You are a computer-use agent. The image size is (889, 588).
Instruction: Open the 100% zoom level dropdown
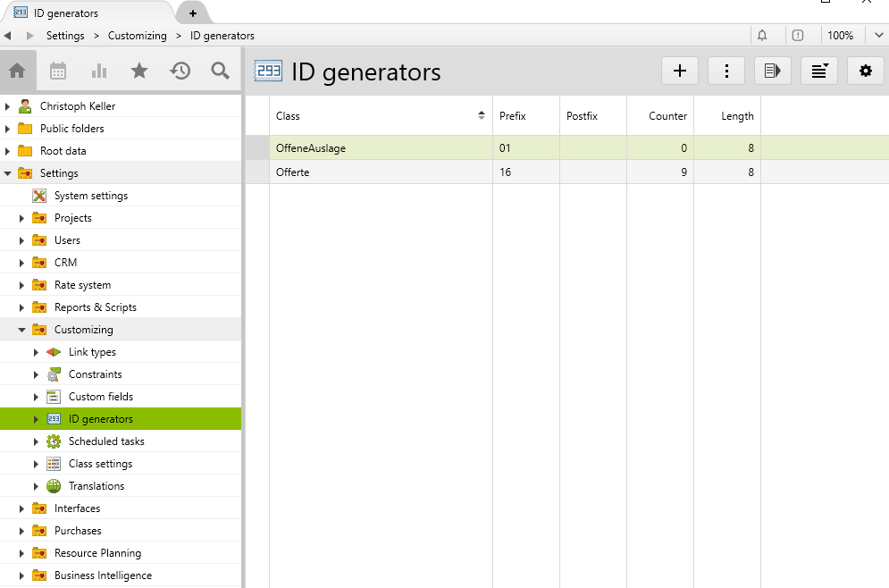coord(847,36)
